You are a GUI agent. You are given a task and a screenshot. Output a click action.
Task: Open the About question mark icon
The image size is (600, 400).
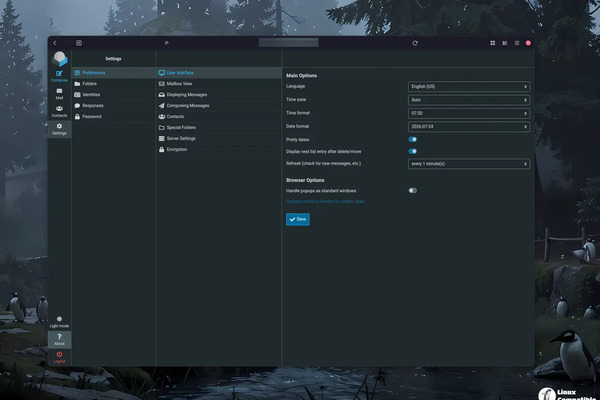(x=59, y=339)
